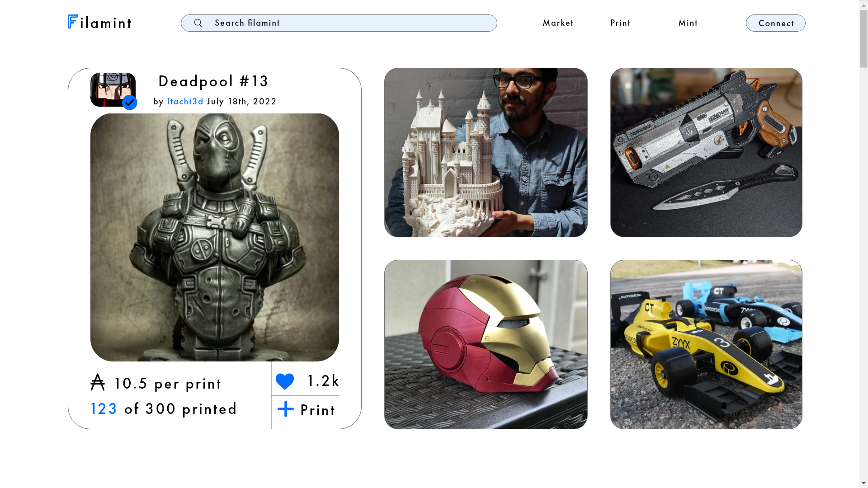Click the vertical scrollbar thumb
868x488 pixels.
(x=863, y=38)
